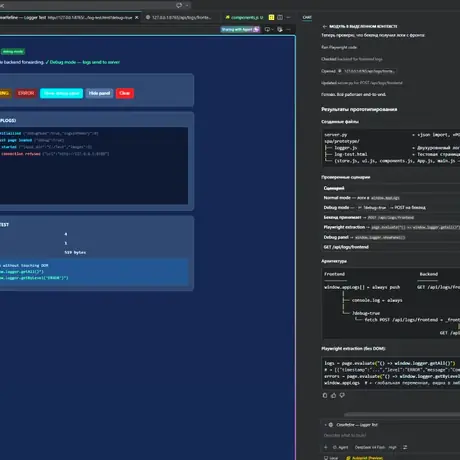
Task: Click the globe icon on Logger Test context chip
Action: 331,425
